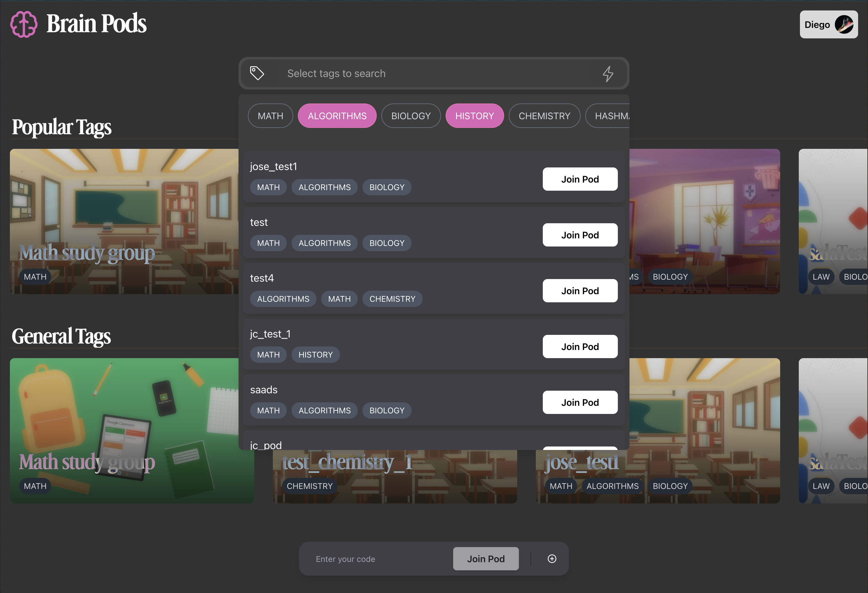Screen dimensions: 868x593
Task: Join the test4 pod
Action: 580,291
